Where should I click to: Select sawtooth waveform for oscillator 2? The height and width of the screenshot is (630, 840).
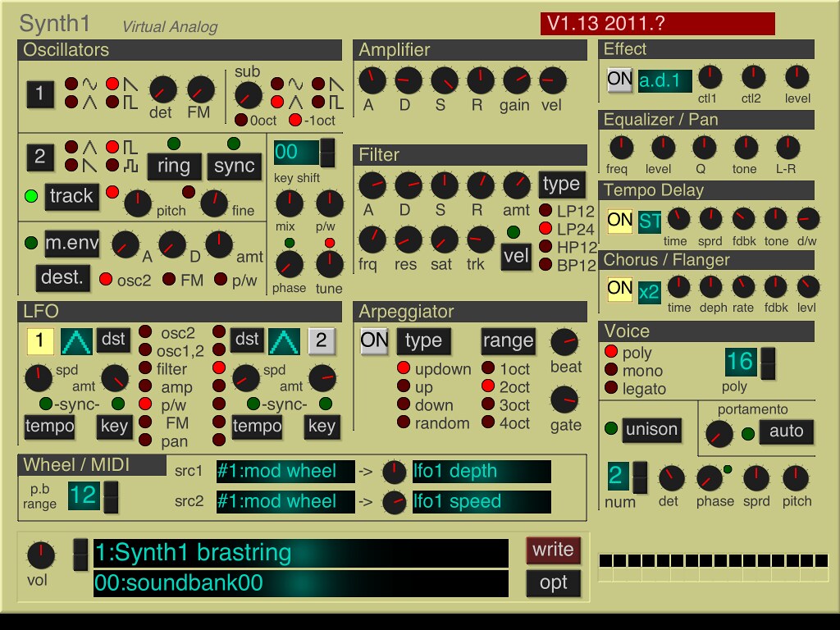point(71,165)
